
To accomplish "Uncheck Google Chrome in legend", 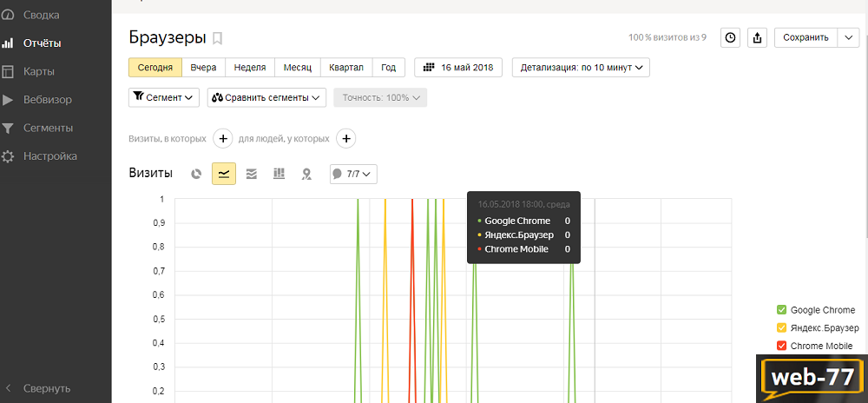I will tap(782, 310).
